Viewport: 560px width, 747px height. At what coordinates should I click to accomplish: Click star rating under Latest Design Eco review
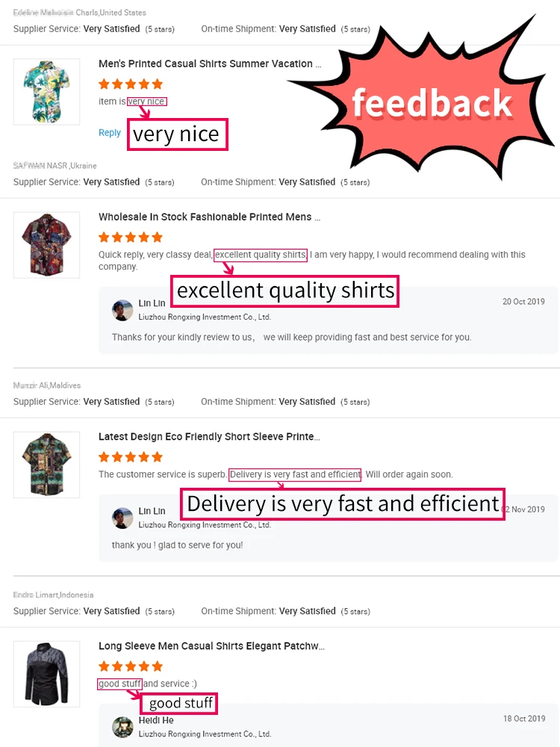(131, 457)
